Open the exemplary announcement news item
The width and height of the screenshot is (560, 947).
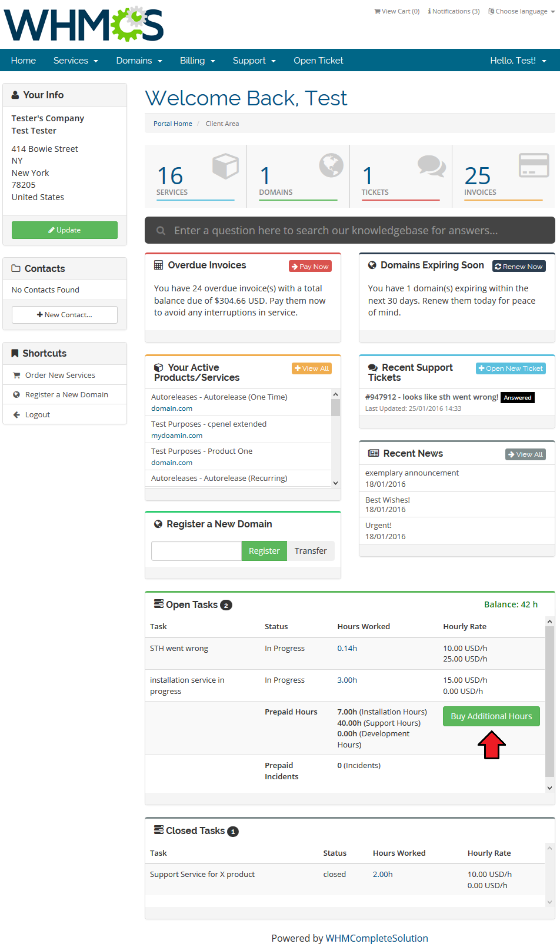coord(412,473)
